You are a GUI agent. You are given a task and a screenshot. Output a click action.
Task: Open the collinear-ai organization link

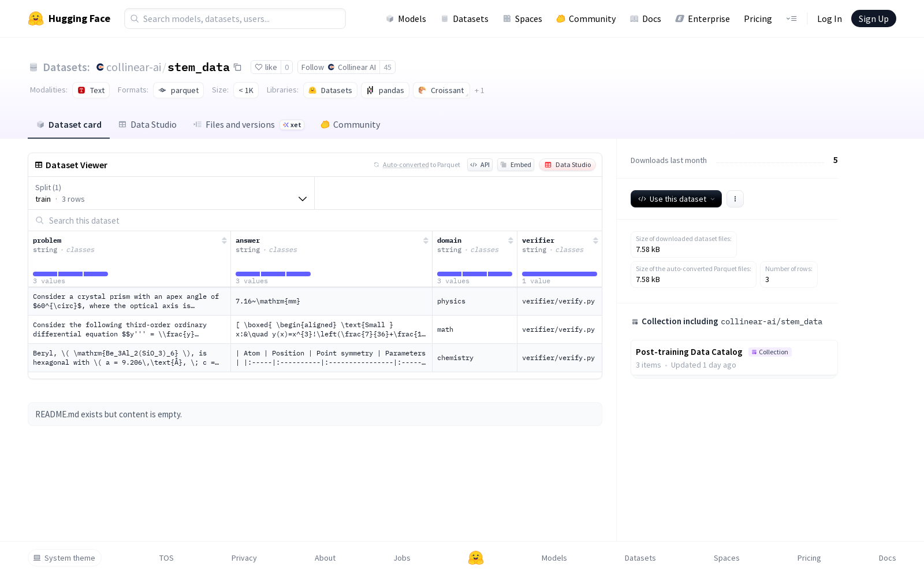(x=134, y=67)
